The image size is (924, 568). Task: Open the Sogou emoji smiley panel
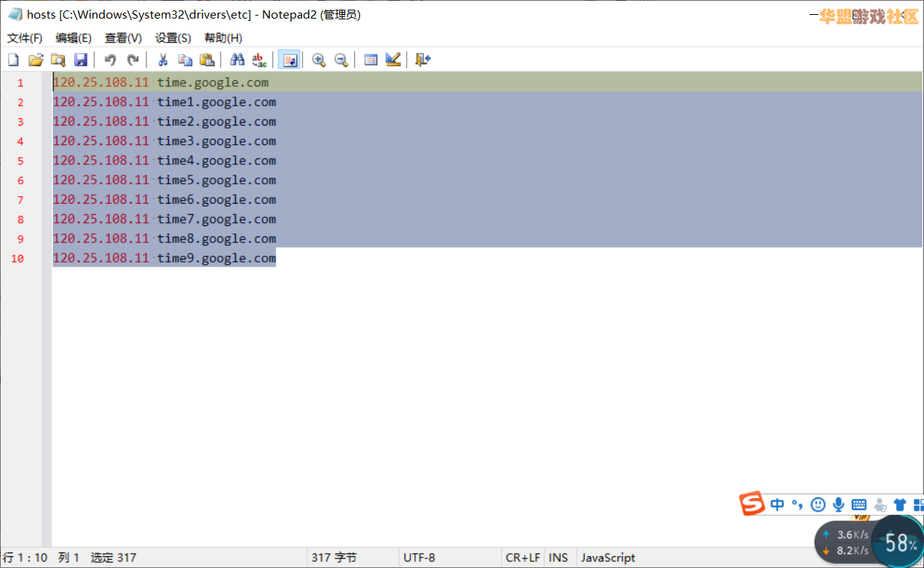(818, 505)
